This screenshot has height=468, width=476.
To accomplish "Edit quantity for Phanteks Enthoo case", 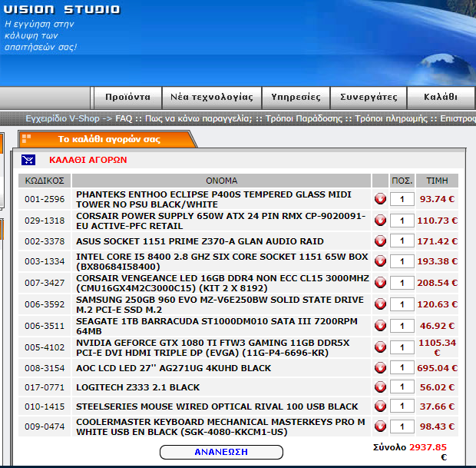I will pos(402,199).
